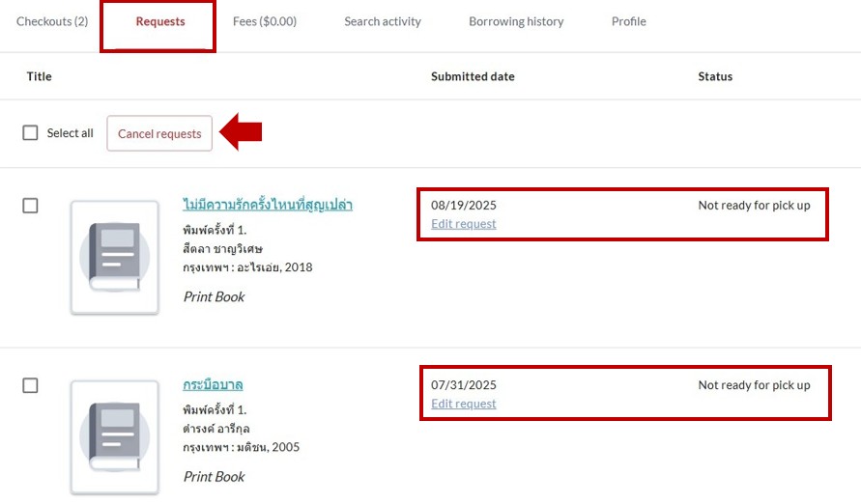Click the book cover icon for กระบือบาล
Screen dimensions: 861x504
pos(114,436)
